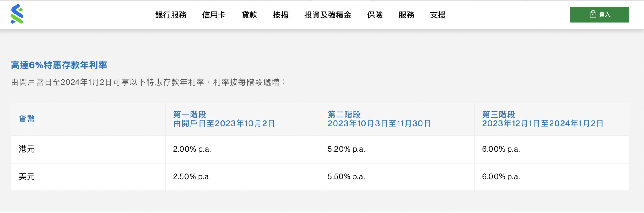Image resolution: width=644 pixels, height=213 pixels.
Task: Select the 美元 row label
Action: tap(27, 177)
